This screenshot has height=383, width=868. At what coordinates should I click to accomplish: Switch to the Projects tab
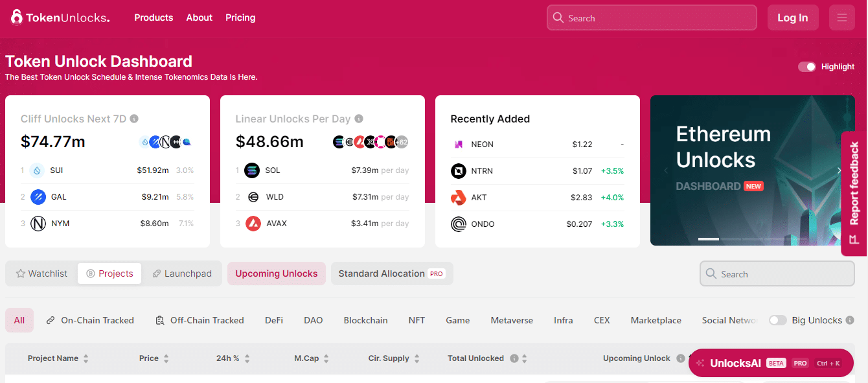tap(109, 273)
